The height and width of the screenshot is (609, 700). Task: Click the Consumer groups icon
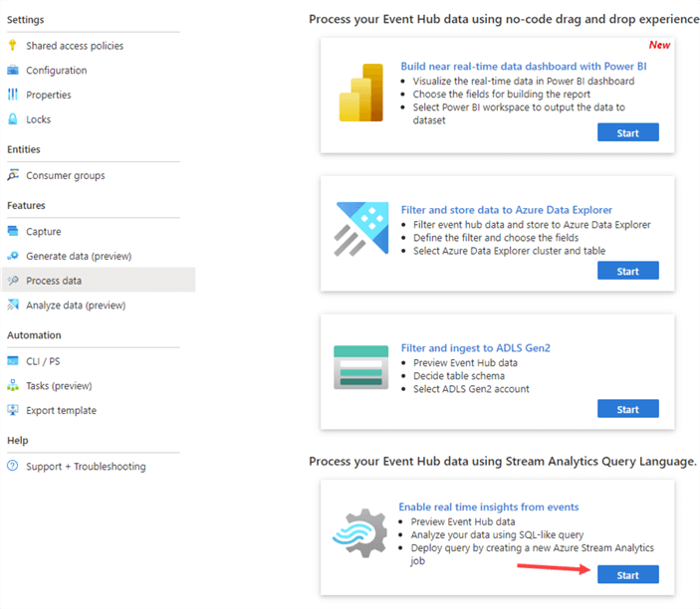click(x=13, y=175)
